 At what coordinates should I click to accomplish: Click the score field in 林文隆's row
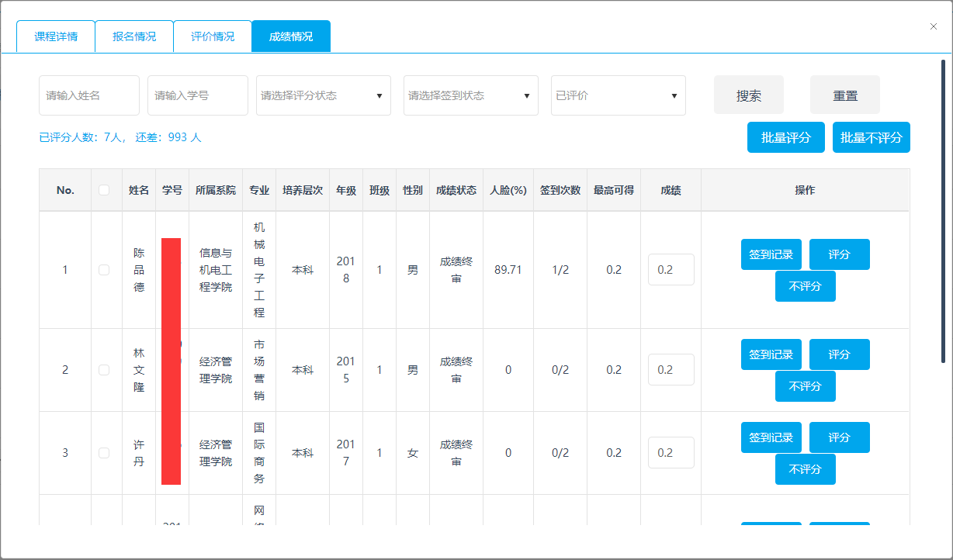coord(671,370)
